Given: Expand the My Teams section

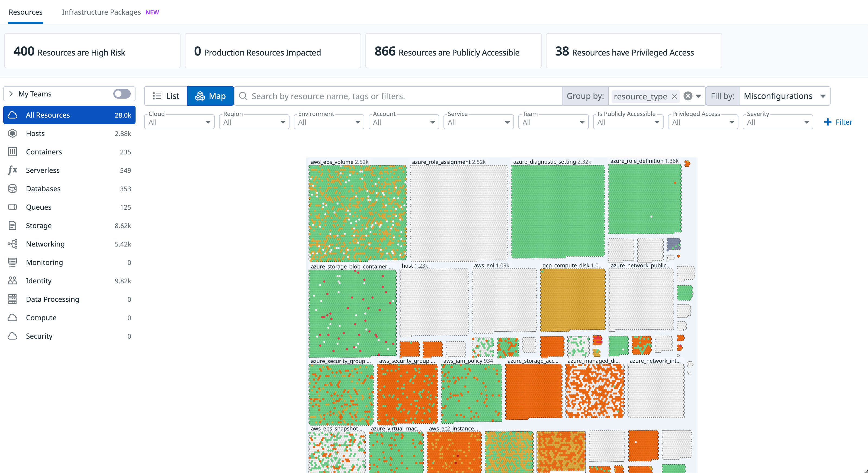Looking at the screenshot, I should click(11, 93).
